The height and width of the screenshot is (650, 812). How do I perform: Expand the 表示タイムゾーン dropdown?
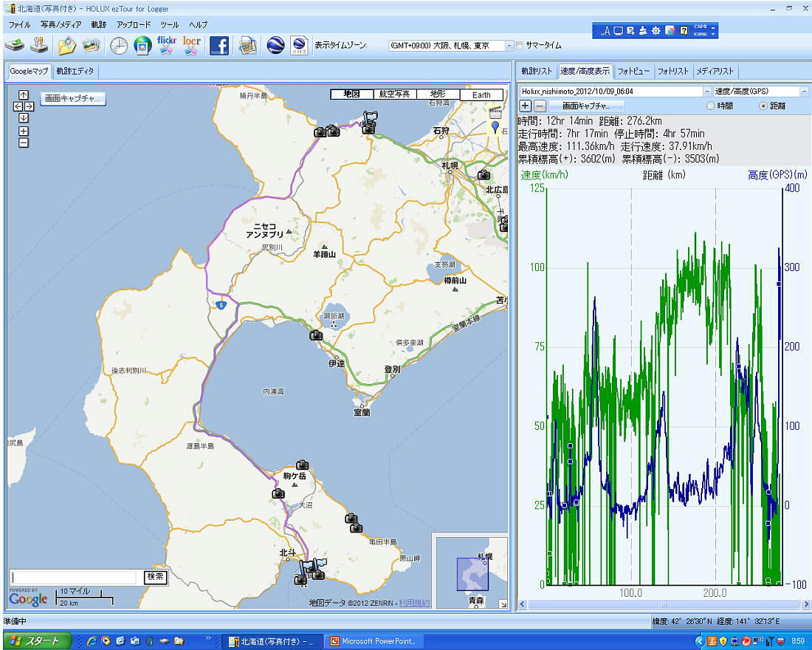pos(509,46)
